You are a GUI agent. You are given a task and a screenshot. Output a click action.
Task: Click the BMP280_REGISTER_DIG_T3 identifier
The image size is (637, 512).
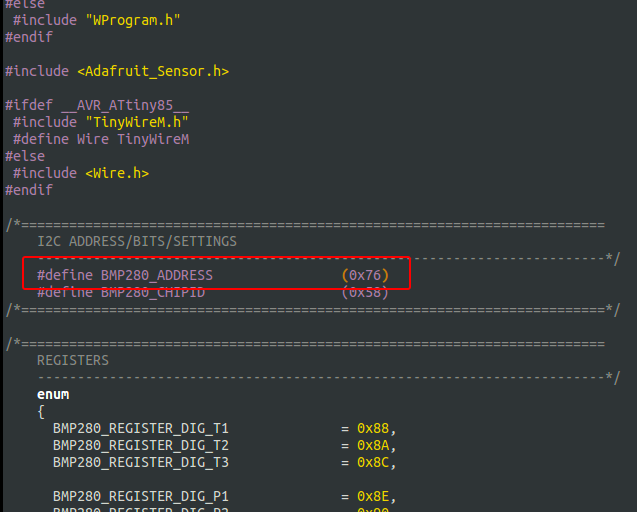(141, 462)
